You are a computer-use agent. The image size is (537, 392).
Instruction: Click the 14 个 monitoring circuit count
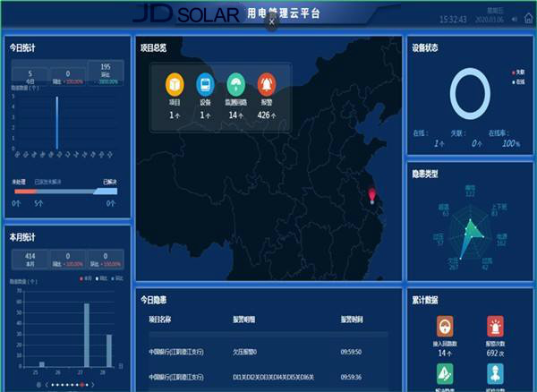pyautogui.click(x=236, y=115)
